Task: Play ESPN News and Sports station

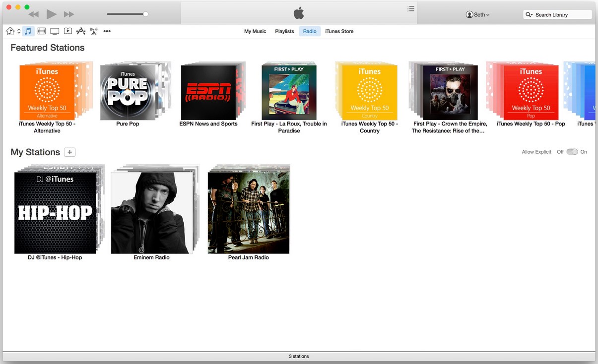Action: (x=208, y=93)
